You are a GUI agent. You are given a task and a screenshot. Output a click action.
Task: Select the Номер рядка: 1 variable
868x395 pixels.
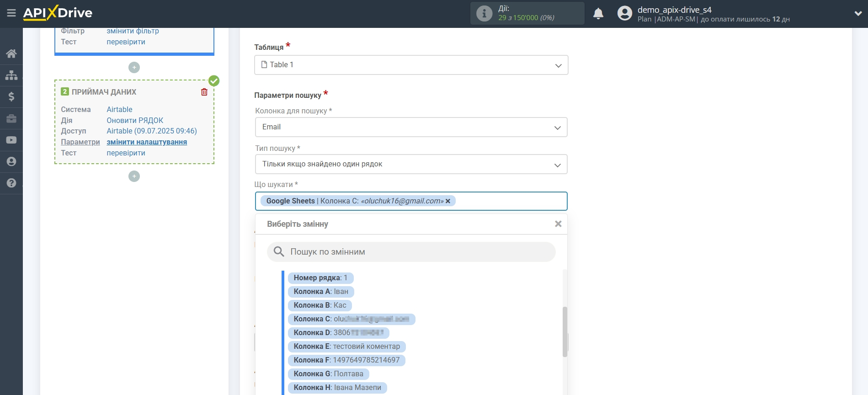(x=320, y=278)
